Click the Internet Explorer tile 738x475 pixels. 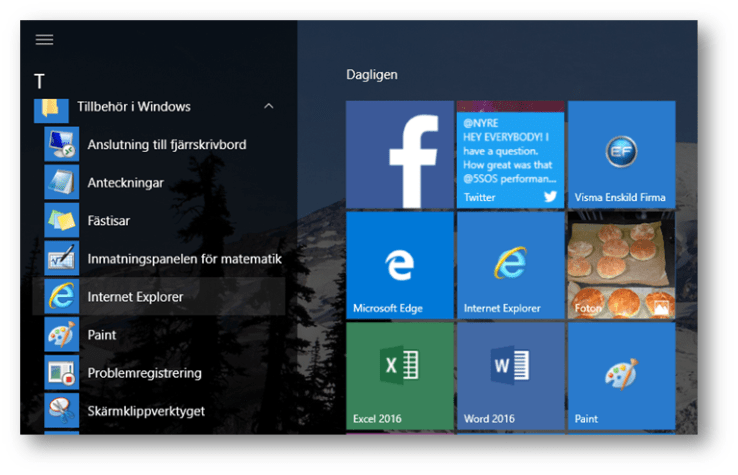coord(510,265)
